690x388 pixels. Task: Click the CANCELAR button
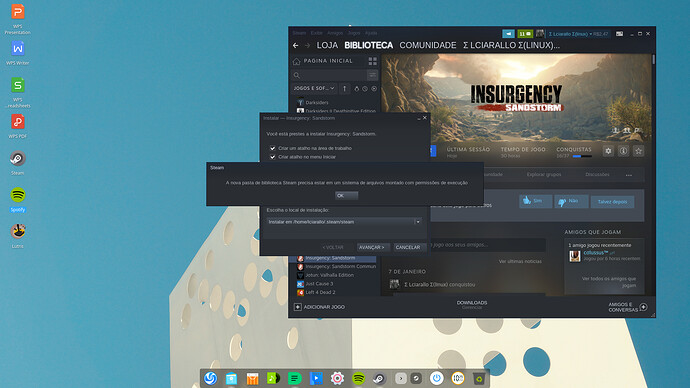point(407,247)
